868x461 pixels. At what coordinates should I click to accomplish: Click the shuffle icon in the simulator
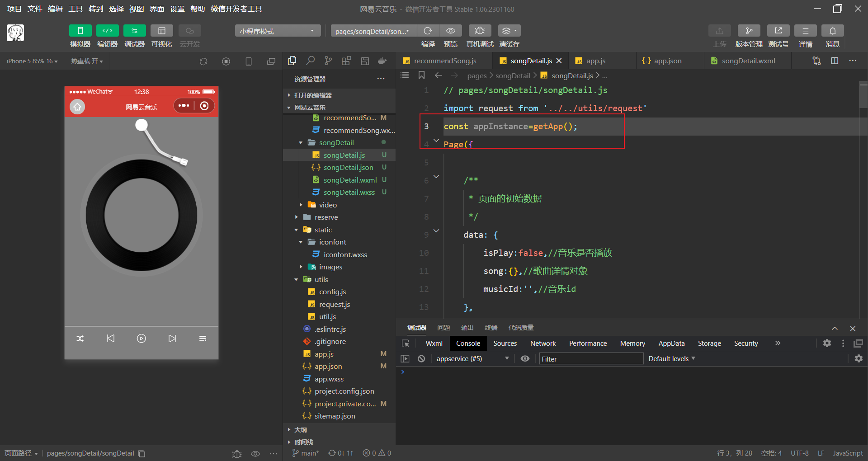(80, 339)
